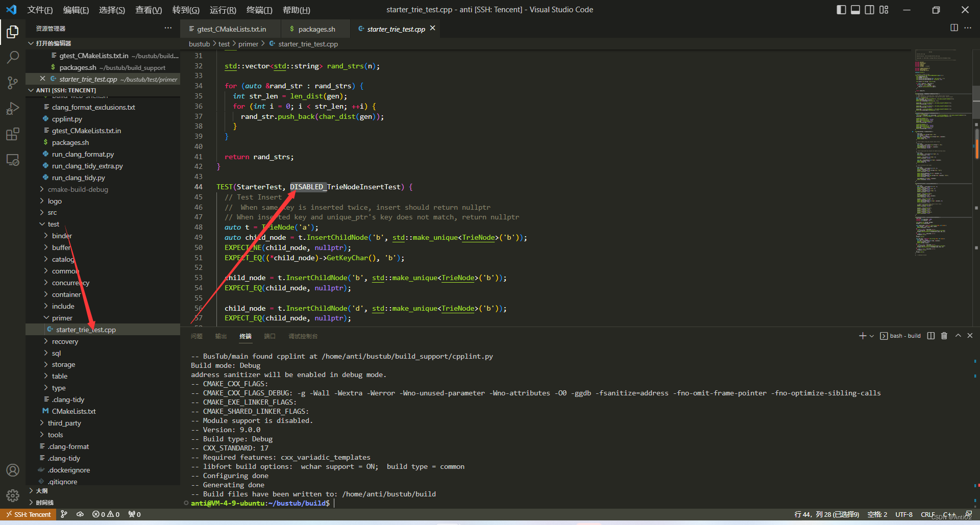
Task: Open the Run and Debug view
Action: 13,108
